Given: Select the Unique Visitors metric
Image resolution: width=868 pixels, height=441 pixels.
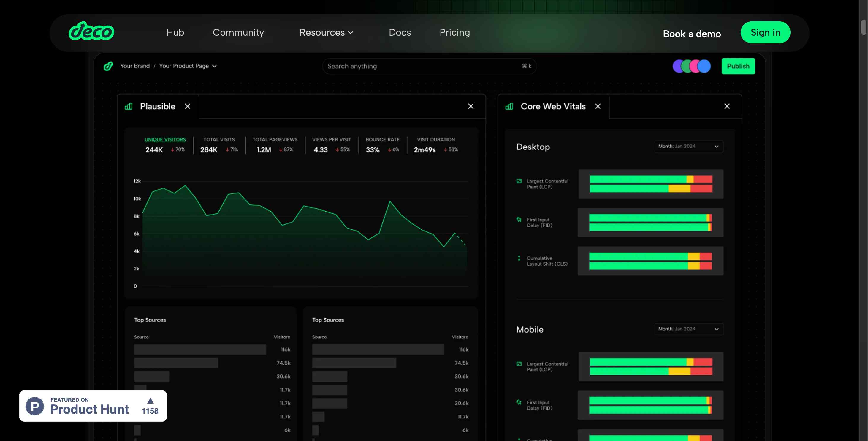Looking at the screenshot, I should [165, 145].
